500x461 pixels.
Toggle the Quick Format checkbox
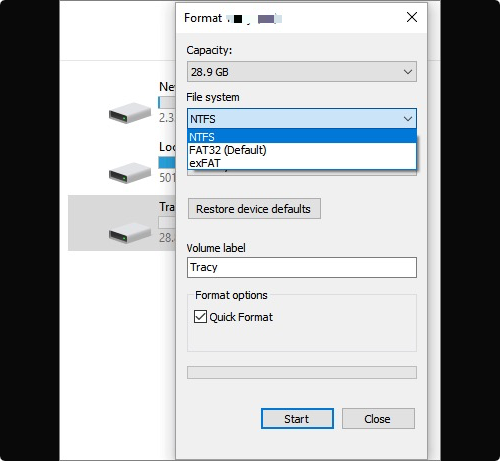point(200,316)
